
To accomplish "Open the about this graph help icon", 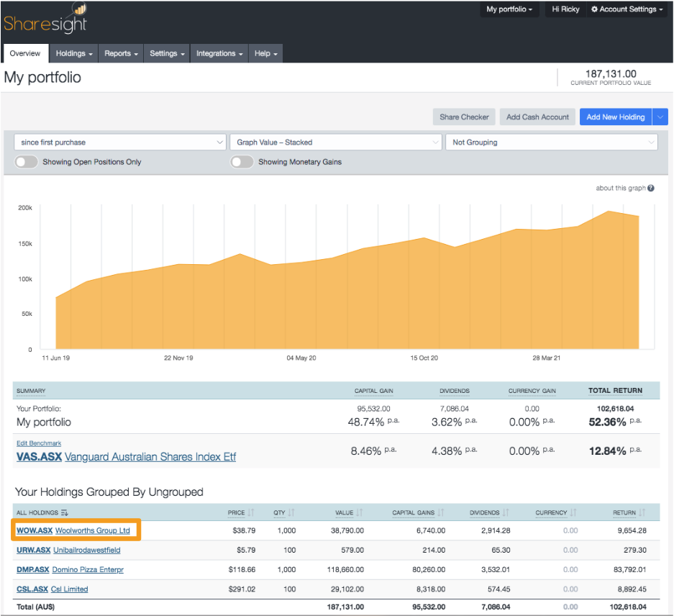I will tap(651, 188).
